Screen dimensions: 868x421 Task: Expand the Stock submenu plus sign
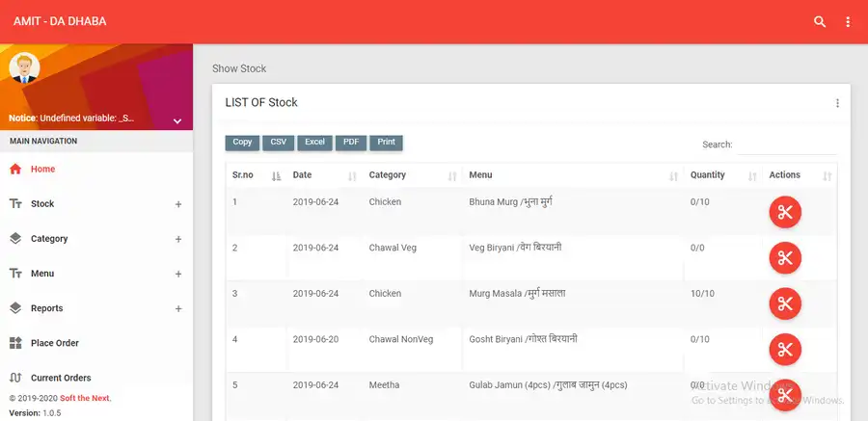click(x=178, y=204)
